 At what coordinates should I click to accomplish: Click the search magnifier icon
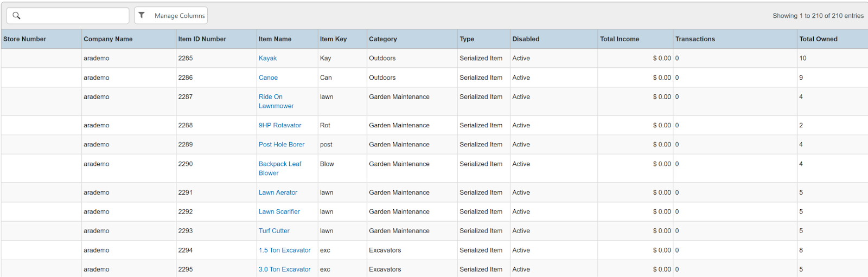(16, 16)
